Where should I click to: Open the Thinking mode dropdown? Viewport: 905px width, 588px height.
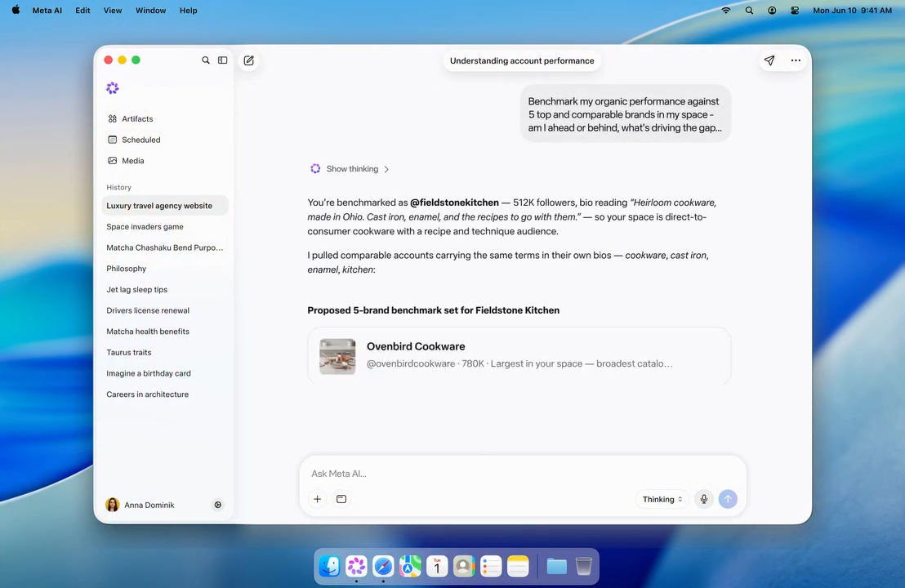(662, 499)
